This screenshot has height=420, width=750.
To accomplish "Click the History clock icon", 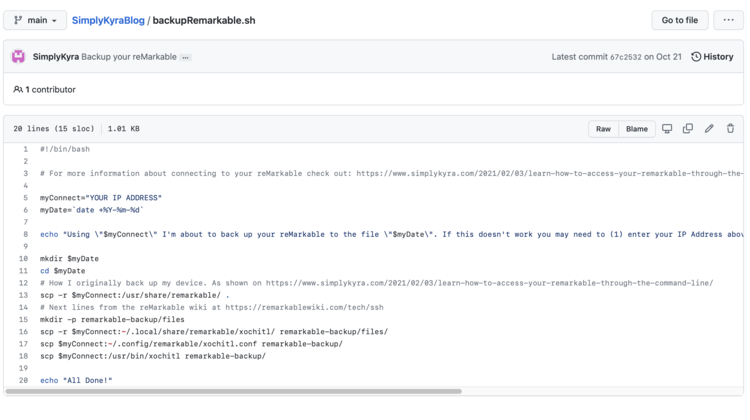I will click(696, 56).
